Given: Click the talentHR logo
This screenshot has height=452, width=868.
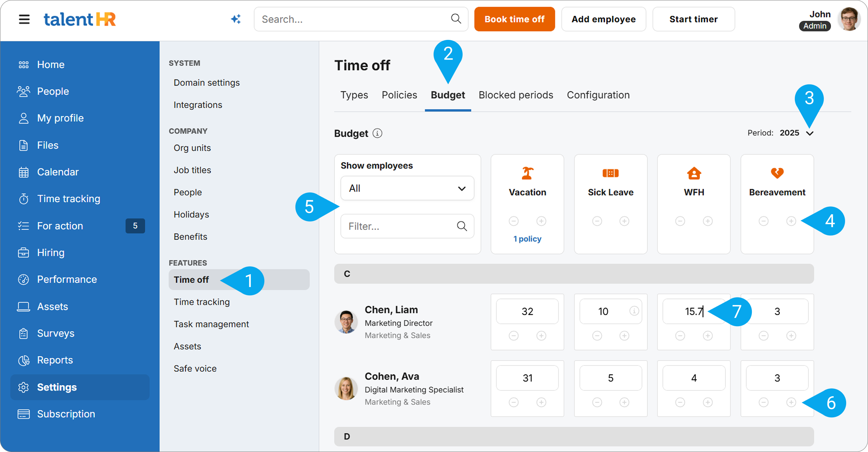Looking at the screenshot, I should (x=80, y=19).
